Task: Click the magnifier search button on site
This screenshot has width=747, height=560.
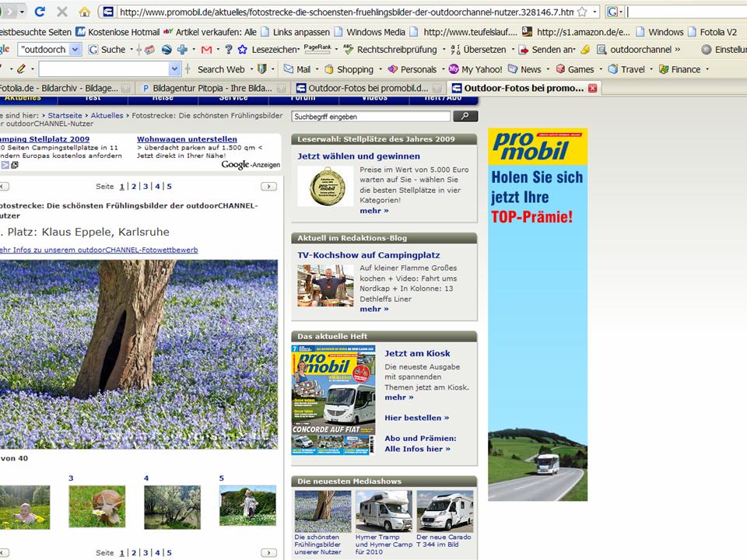Action: 465,117
